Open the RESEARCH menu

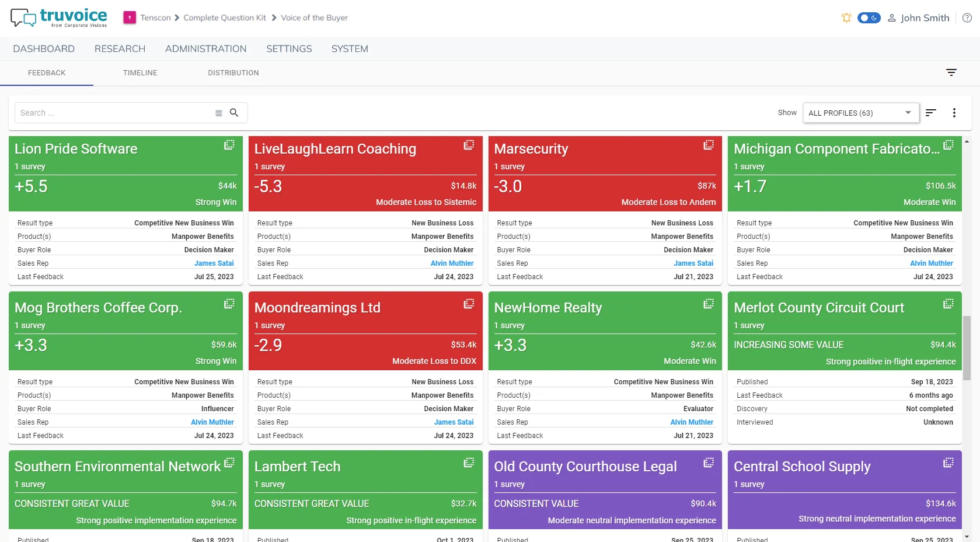tap(120, 49)
